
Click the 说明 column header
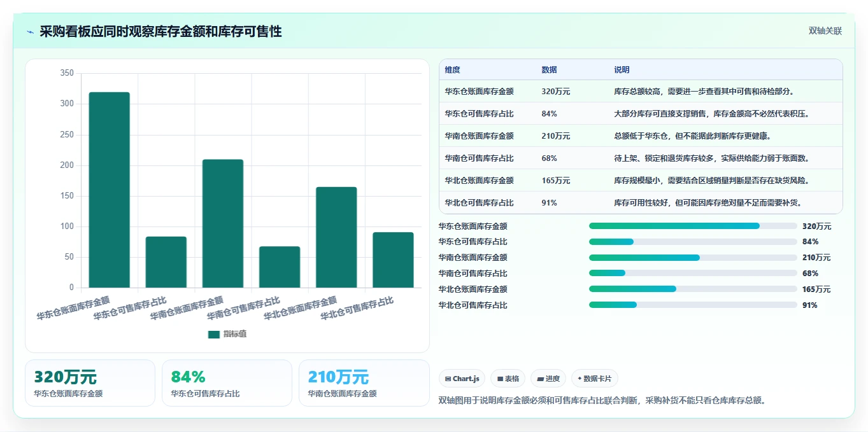(x=622, y=70)
